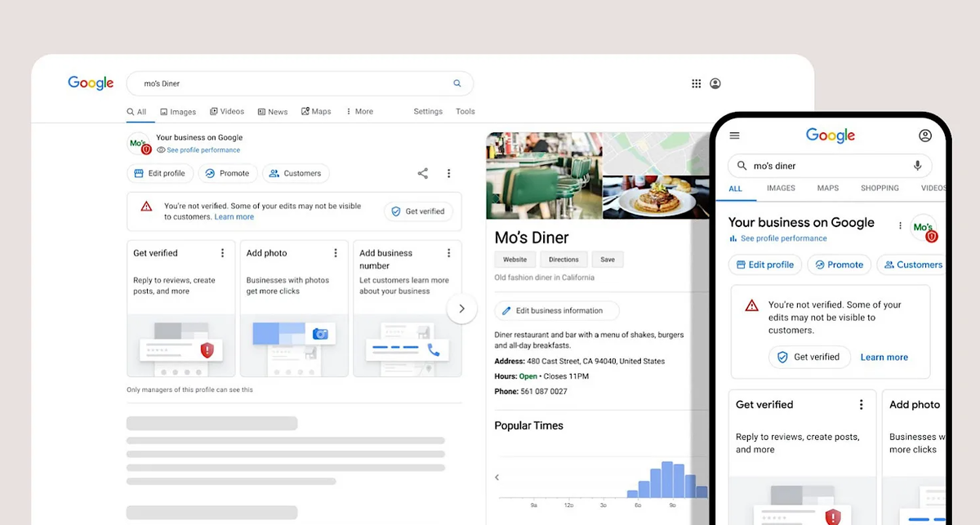Open search Settings link
Viewport: 980px width, 525px height.
click(428, 112)
